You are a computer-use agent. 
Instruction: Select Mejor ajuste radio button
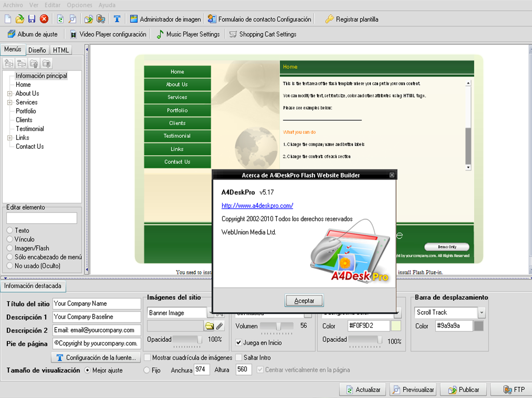click(x=87, y=370)
